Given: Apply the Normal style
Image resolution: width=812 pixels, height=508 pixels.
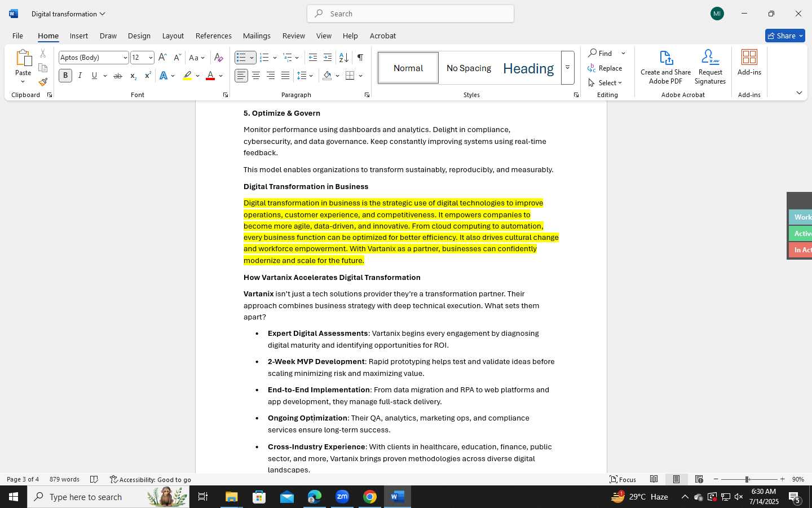Looking at the screenshot, I should [408, 68].
